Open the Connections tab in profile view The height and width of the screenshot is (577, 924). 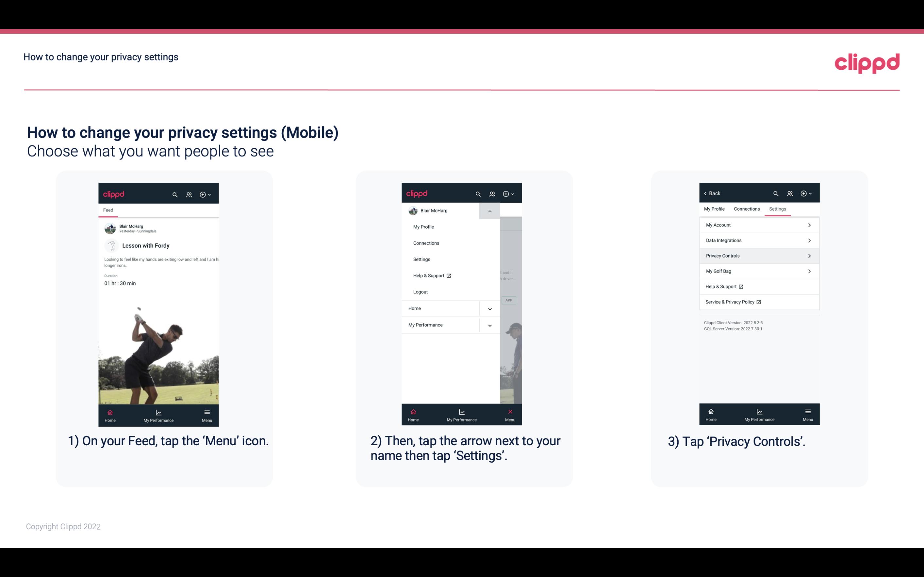click(x=746, y=209)
